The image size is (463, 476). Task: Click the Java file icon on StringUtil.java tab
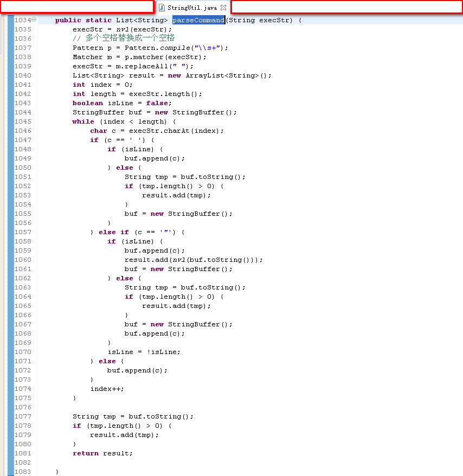[x=162, y=8]
